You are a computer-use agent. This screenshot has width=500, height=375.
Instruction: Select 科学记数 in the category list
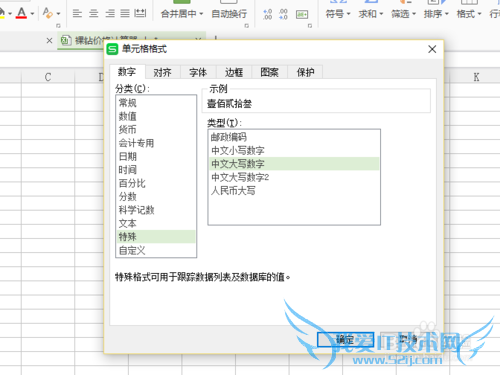click(156, 210)
